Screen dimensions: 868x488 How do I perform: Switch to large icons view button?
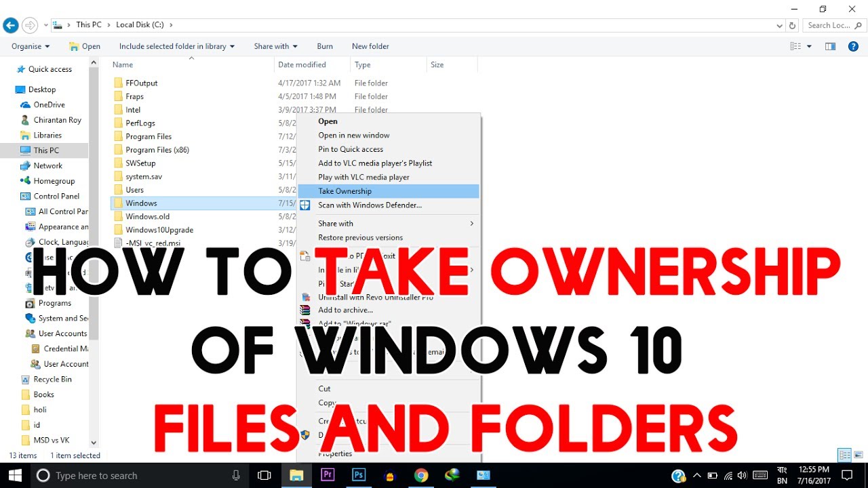tap(859, 455)
